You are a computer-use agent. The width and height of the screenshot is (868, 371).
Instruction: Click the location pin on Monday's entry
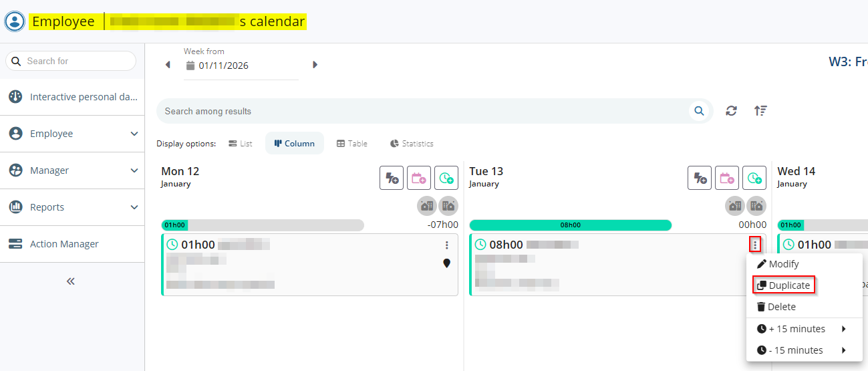click(x=447, y=263)
